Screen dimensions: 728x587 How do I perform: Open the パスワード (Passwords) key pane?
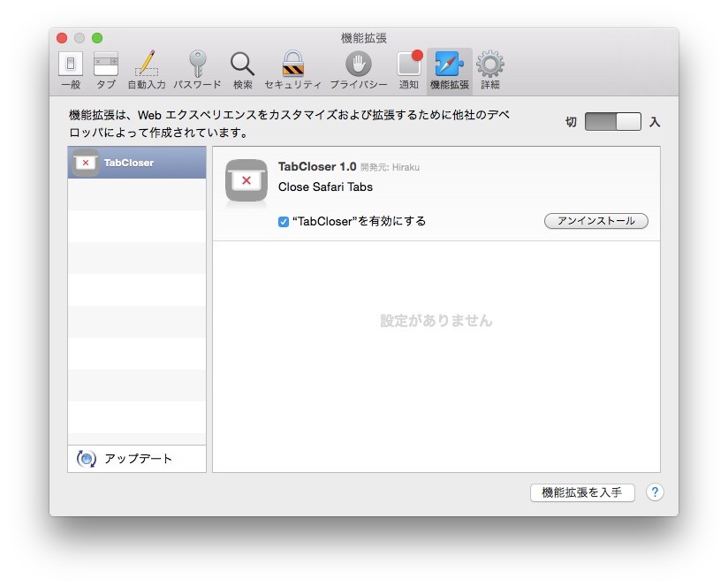[197, 71]
